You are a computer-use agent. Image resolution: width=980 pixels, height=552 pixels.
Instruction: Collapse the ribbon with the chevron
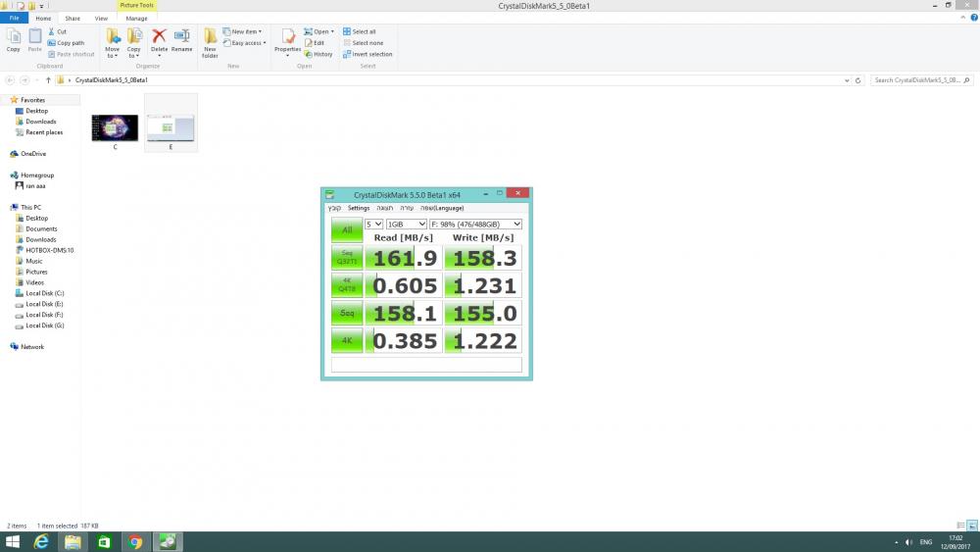962,18
